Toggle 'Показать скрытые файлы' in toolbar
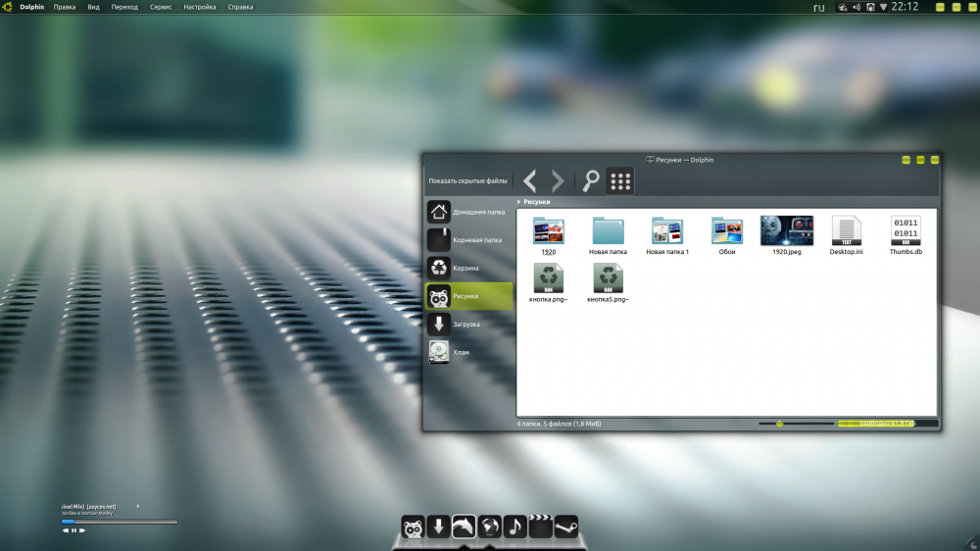 (467, 180)
